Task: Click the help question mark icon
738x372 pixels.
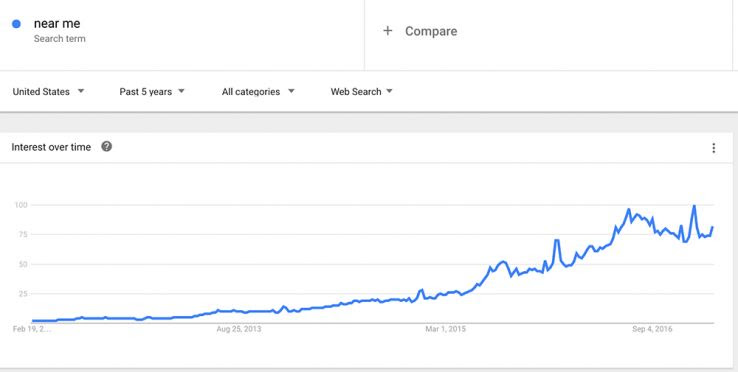Action: point(107,147)
